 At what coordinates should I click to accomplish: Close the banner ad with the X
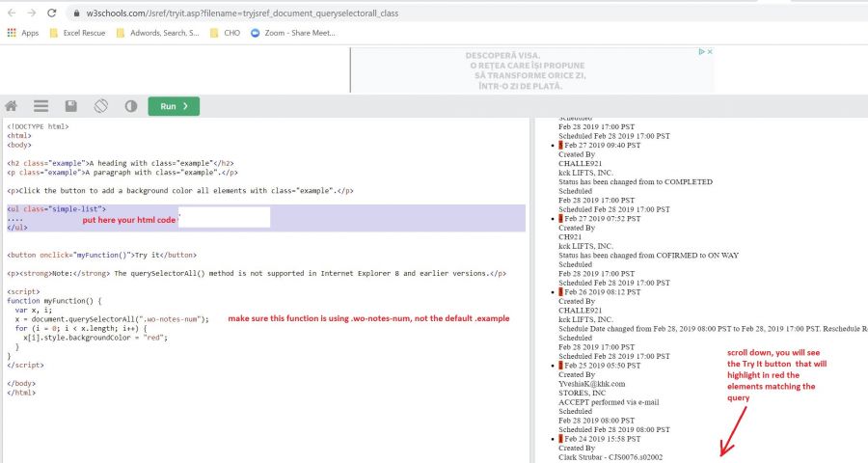(x=710, y=51)
